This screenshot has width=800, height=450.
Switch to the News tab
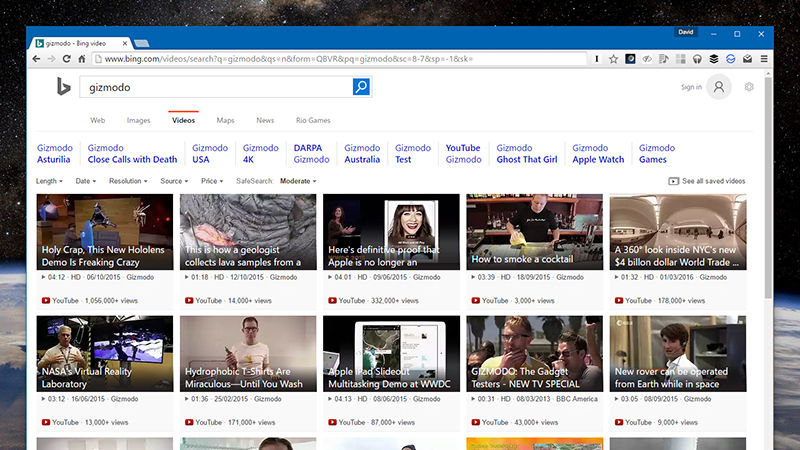(x=265, y=120)
